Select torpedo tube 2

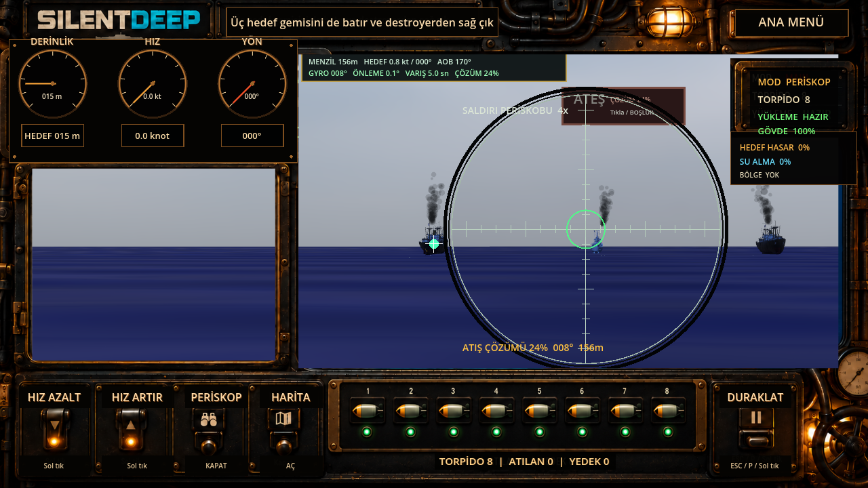(411, 411)
